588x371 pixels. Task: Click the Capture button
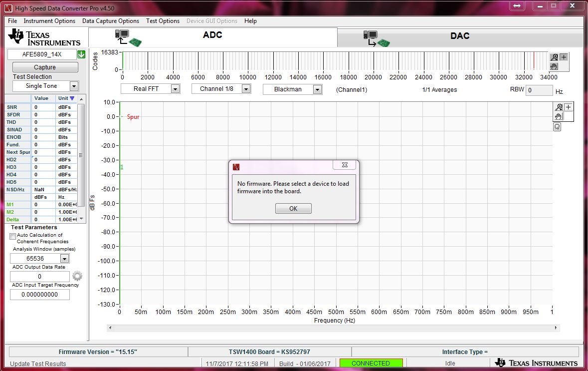pyautogui.click(x=45, y=67)
